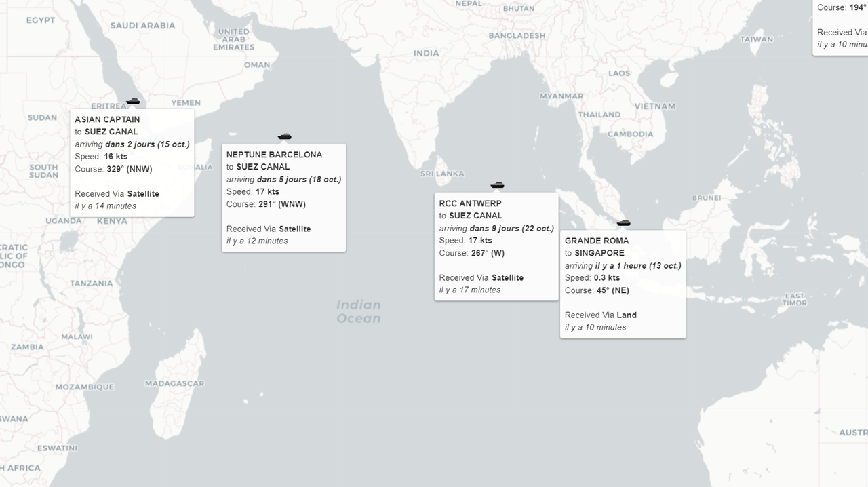Click the INDIA country label
The height and width of the screenshot is (487, 868).
[x=427, y=53]
